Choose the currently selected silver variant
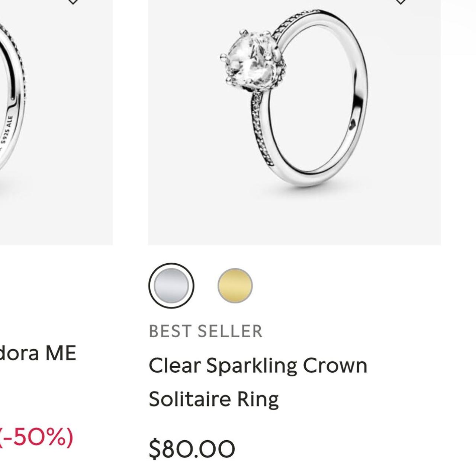The height and width of the screenshot is (476, 476). pos(172,285)
